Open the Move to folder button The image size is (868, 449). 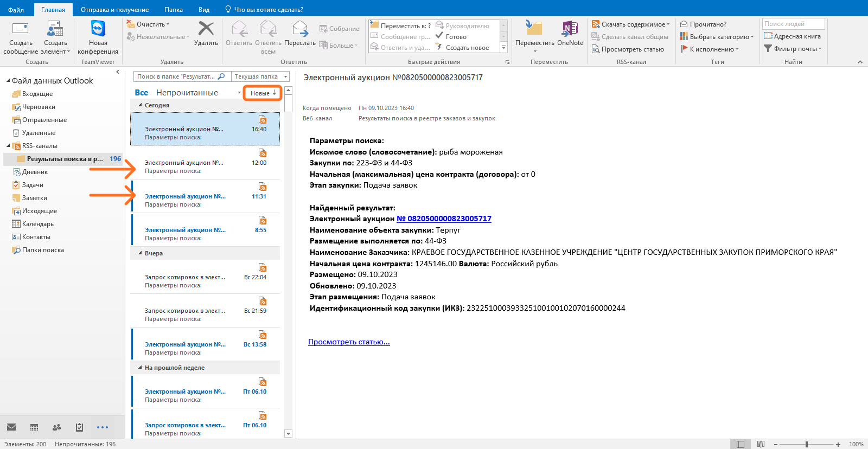(534, 36)
